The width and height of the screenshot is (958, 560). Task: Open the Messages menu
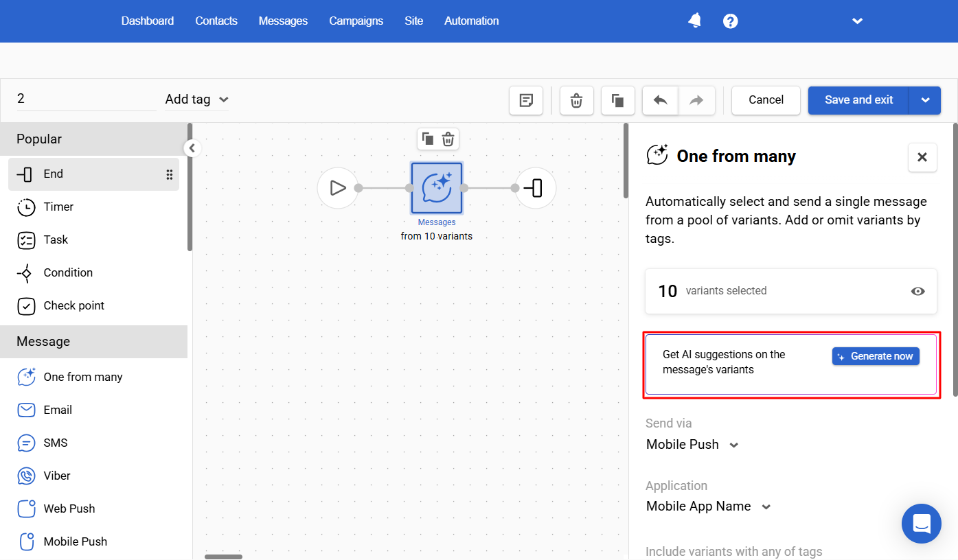(283, 21)
